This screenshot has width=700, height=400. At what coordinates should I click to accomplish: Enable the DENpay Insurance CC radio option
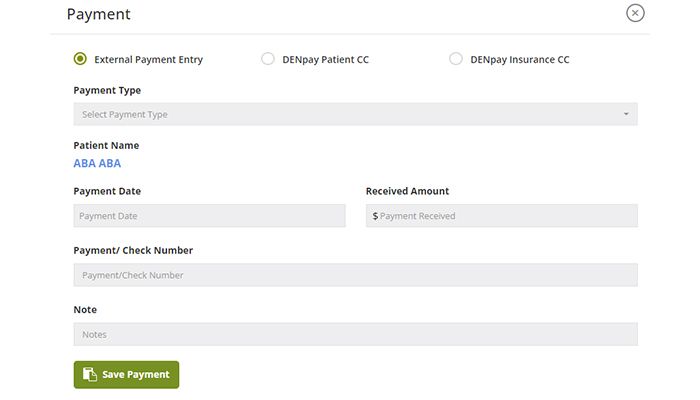456,58
